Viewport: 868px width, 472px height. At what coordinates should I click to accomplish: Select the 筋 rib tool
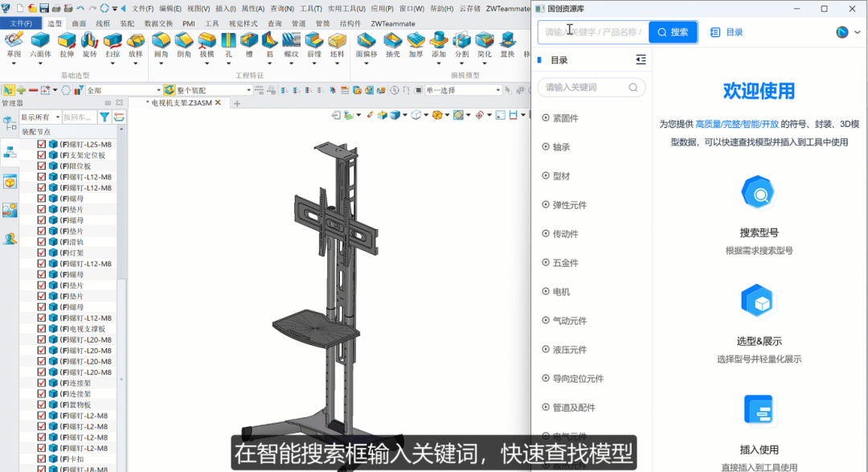[x=269, y=45]
